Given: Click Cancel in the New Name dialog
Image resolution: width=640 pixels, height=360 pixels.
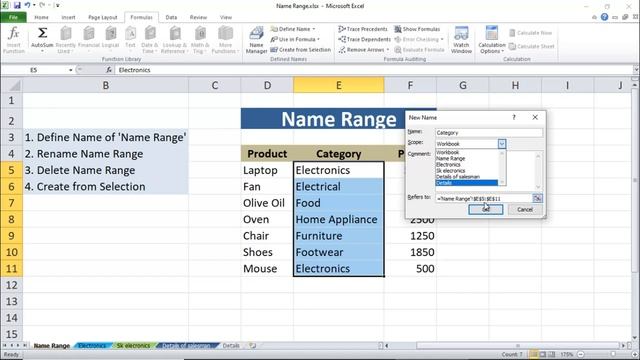Looking at the screenshot, I should tap(524, 209).
